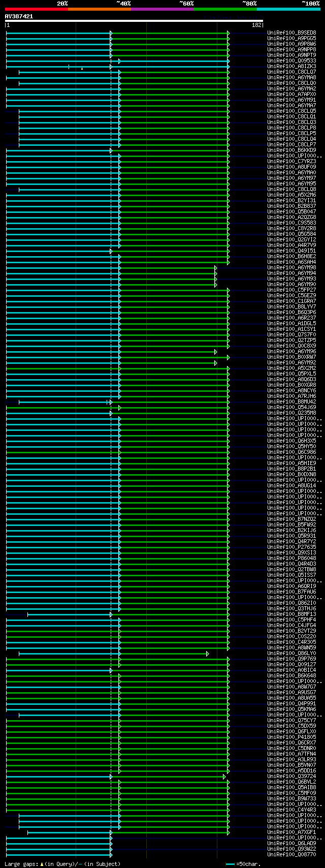Image resolution: width=325 pixels, height=868 pixels.
Task: Select the UniRef100_B7NZQ2 label
Action: click(x=291, y=519)
